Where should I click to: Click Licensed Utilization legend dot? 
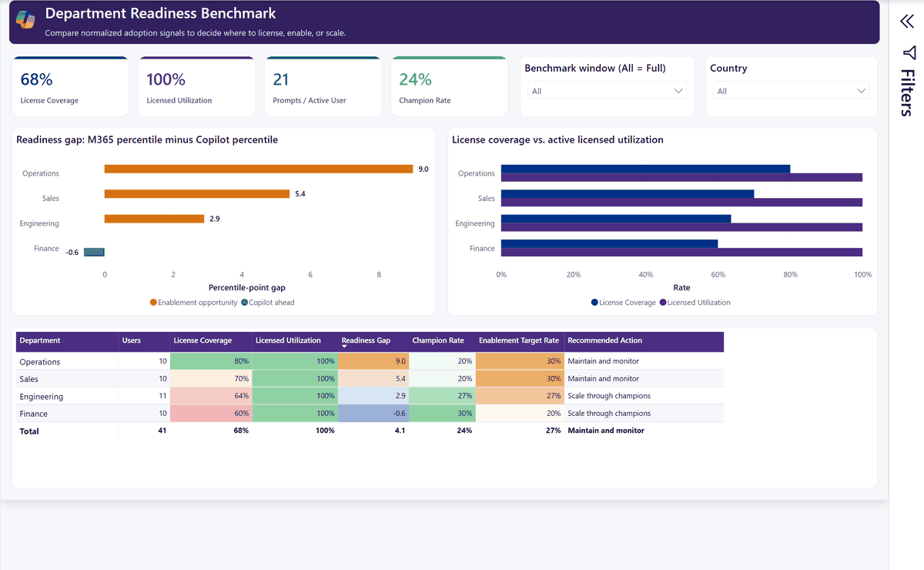pos(663,303)
